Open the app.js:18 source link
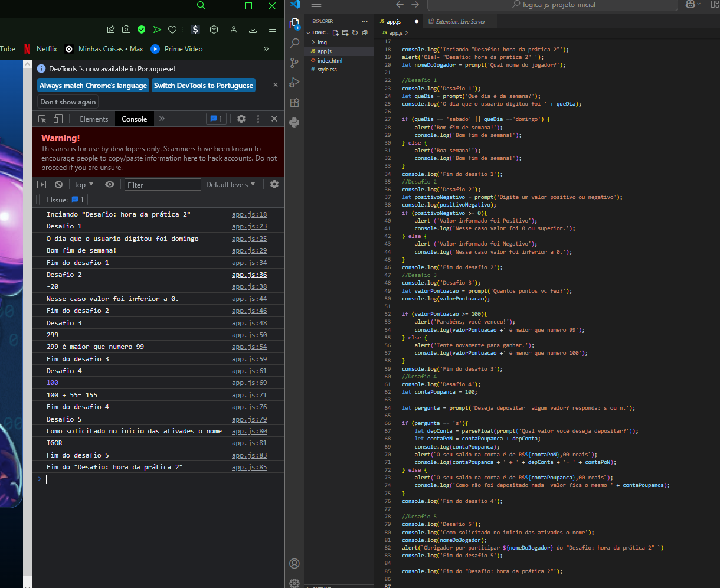Screen dimensions: 720x588 (249, 214)
